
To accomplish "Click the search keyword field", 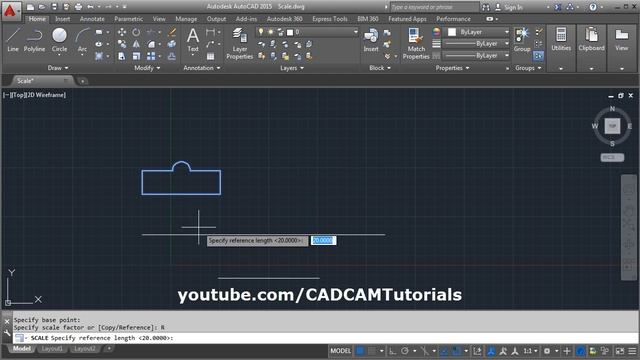I will click(x=434, y=7).
